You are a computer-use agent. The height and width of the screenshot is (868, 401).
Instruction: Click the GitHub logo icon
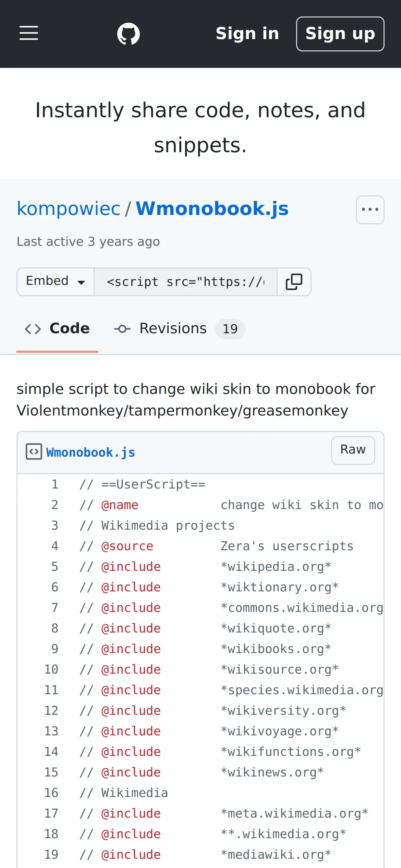click(x=129, y=34)
